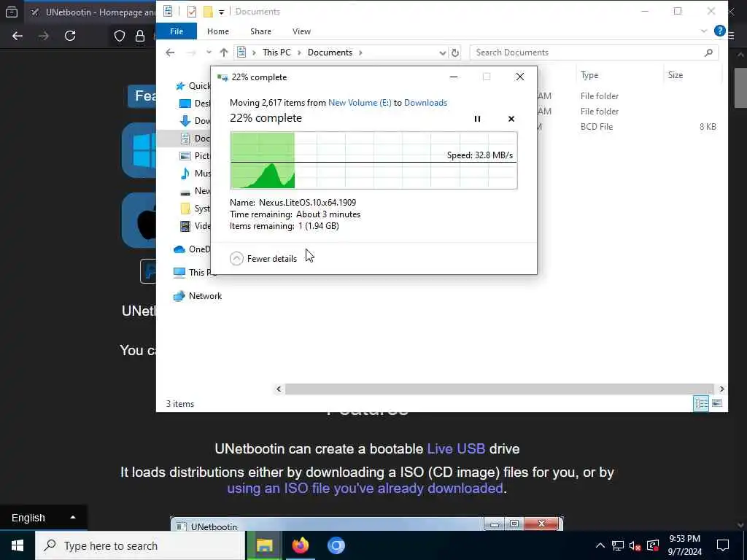Open recent locations dropdown arrow
The image size is (747, 560).
[209, 52]
